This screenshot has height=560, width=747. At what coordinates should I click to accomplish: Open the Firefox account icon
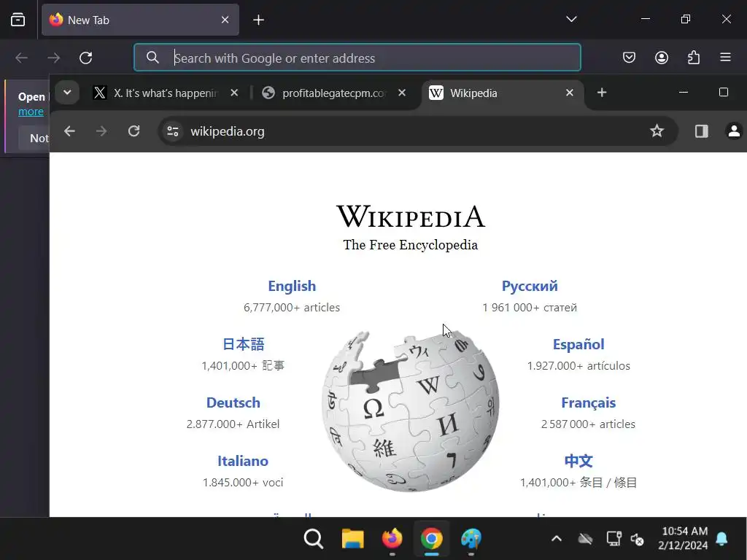click(661, 58)
